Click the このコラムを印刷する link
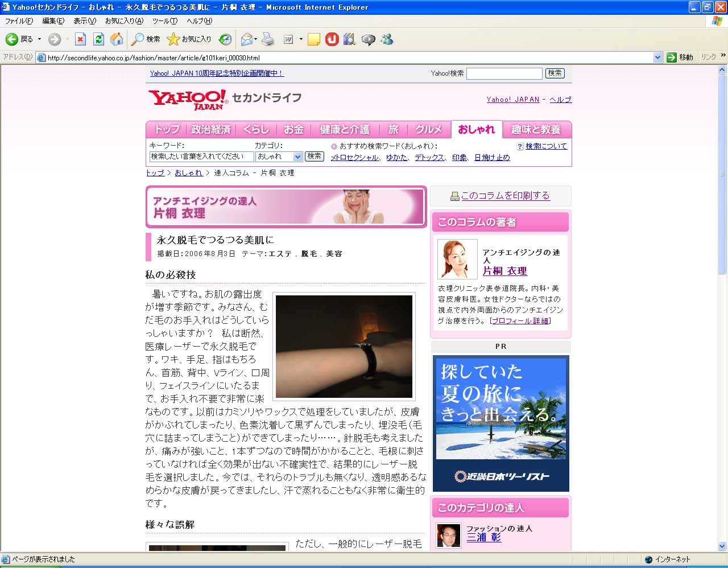The image size is (728, 568). point(505,196)
